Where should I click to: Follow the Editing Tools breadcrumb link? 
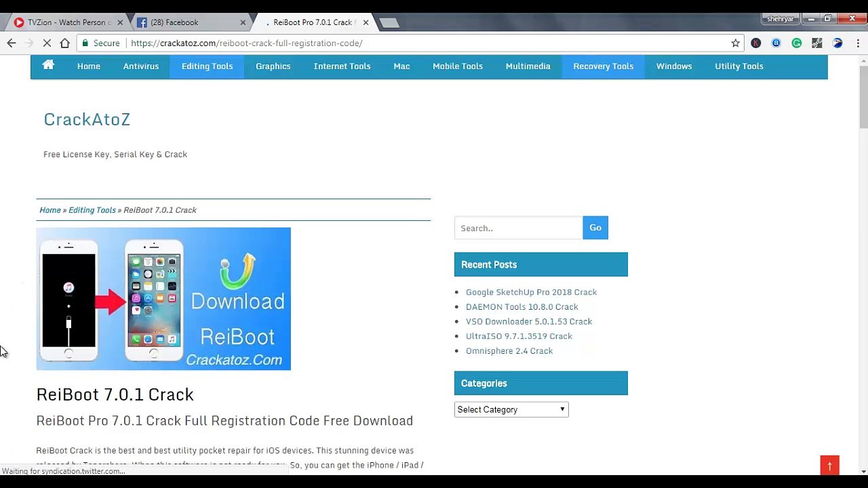92,210
